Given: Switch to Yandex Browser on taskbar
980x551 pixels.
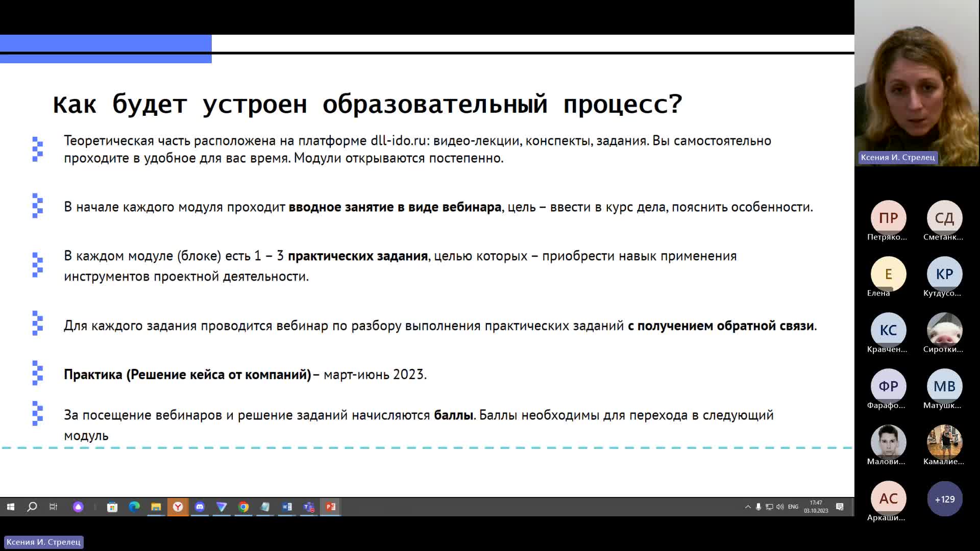Looking at the screenshot, I should [178, 507].
